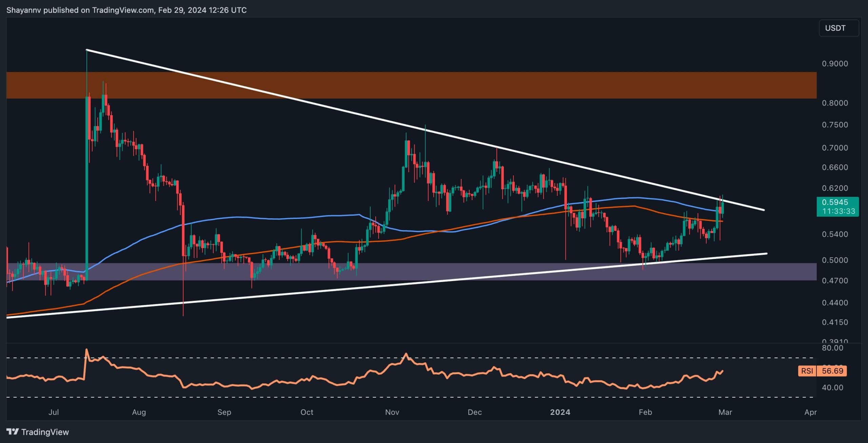The width and height of the screenshot is (868, 443).
Task: Click the 0.7000 price axis label
Action: tap(835, 148)
